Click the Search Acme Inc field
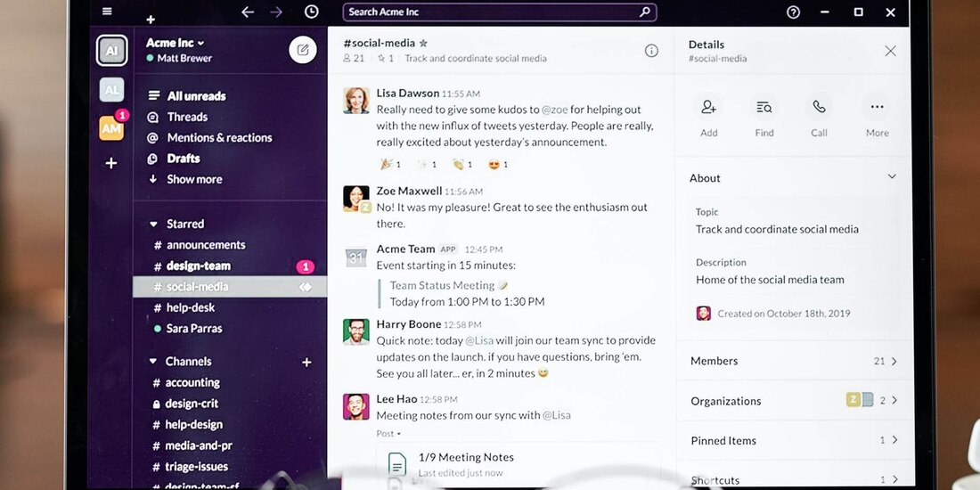The width and height of the screenshot is (980, 490). pyautogui.click(x=500, y=12)
